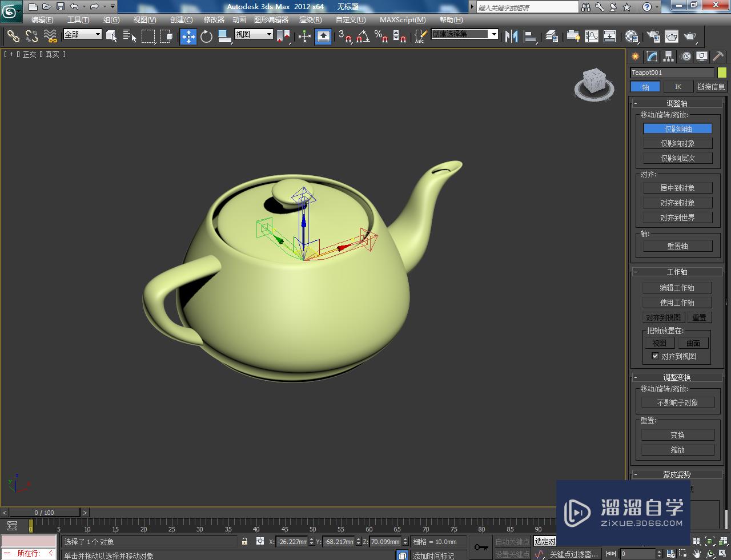Toggle keyboard shortcut override icon
Viewport: 731px width, 560px height.
pyautogui.click(x=323, y=37)
